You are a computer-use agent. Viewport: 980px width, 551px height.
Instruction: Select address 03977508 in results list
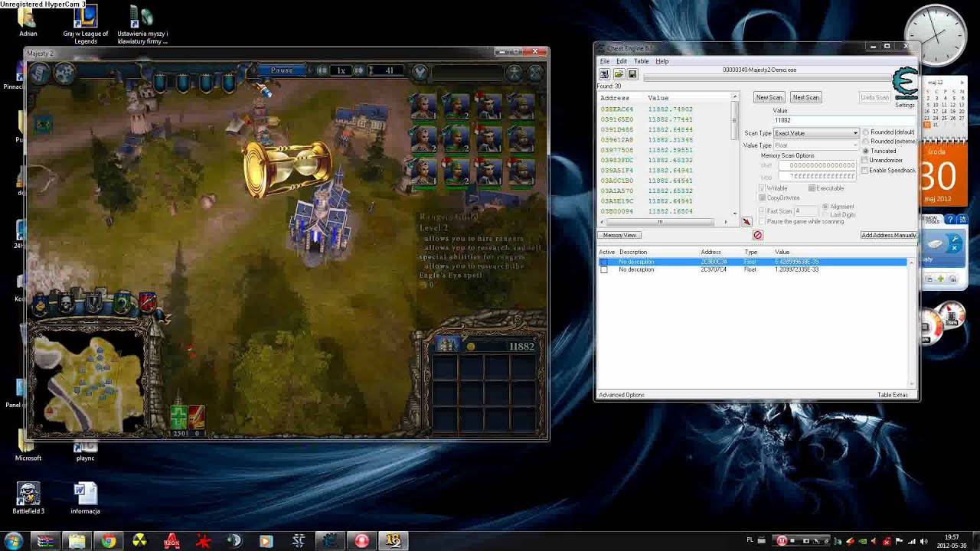(x=617, y=150)
